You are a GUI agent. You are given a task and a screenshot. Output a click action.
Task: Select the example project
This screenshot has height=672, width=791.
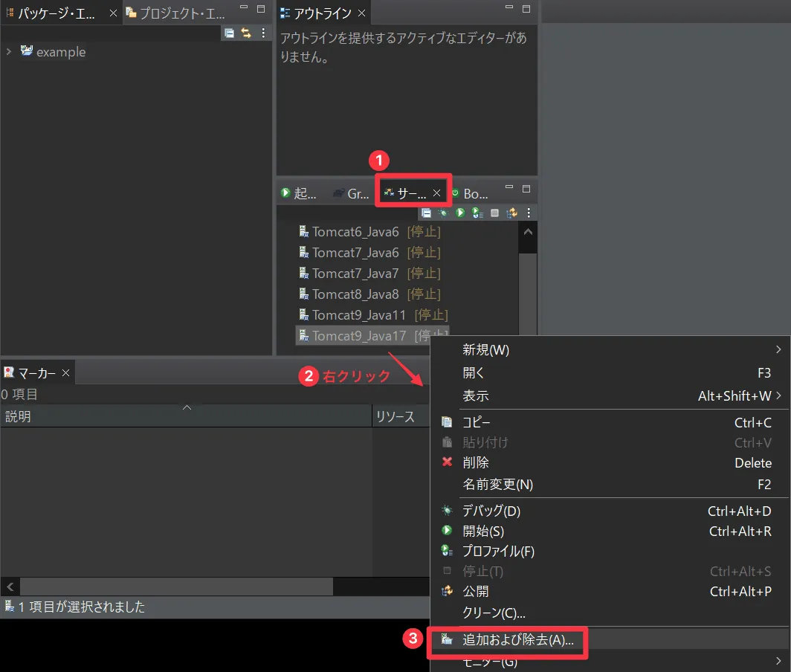61,52
